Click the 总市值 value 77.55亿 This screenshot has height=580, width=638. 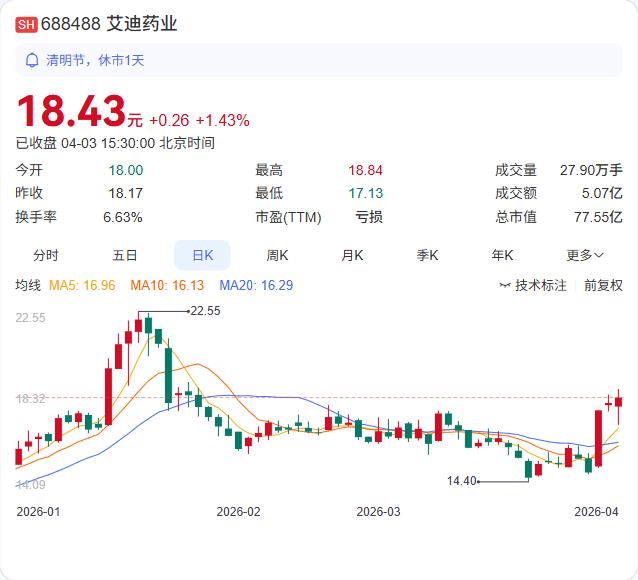pyautogui.click(x=598, y=217)
